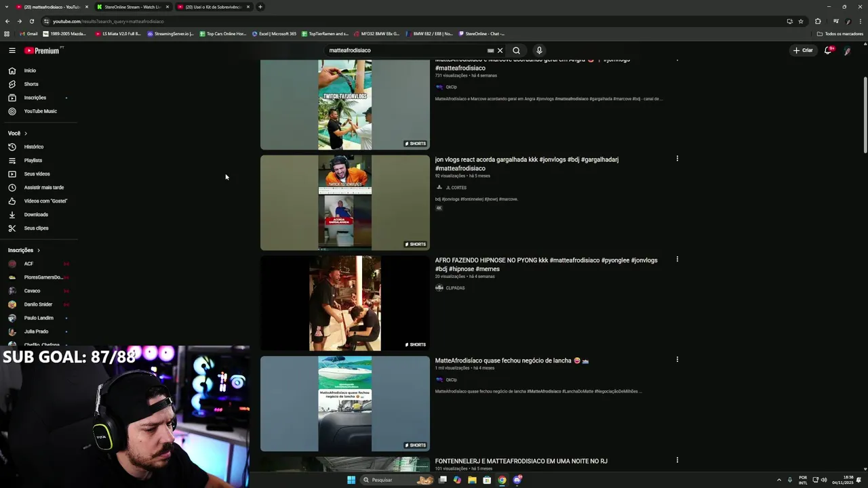
Task: Expand the Inscrições subscriptions header
Action: (24, 250)
